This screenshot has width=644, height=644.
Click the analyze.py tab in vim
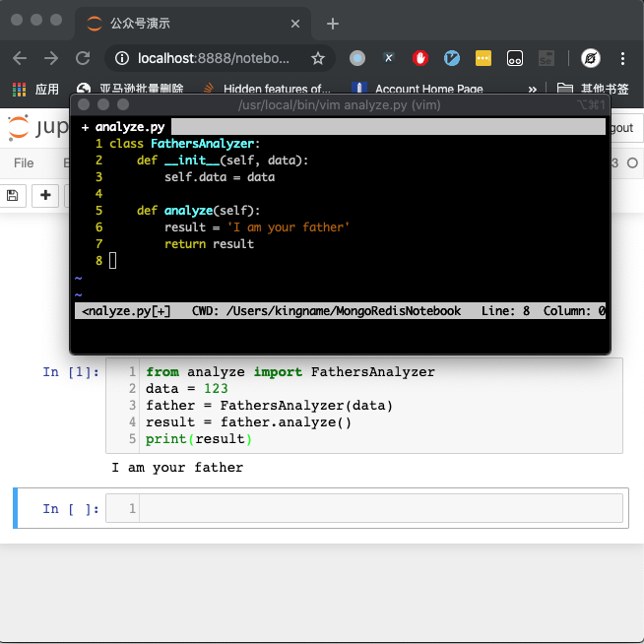point(123,127)
